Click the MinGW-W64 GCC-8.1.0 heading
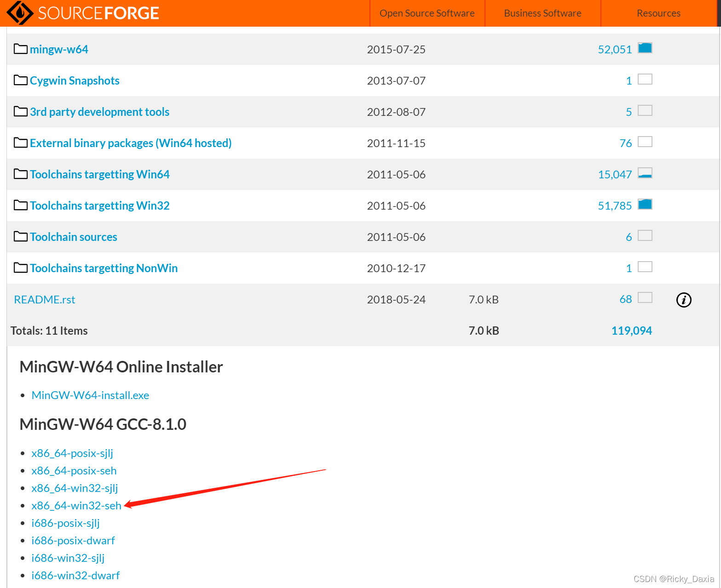 point(103,424)
